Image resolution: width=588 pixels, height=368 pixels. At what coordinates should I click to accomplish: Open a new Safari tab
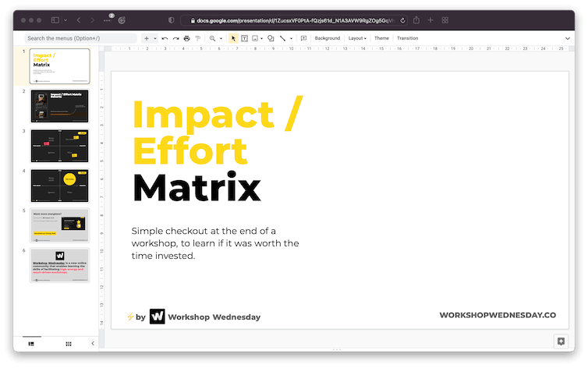click(430, 20)
